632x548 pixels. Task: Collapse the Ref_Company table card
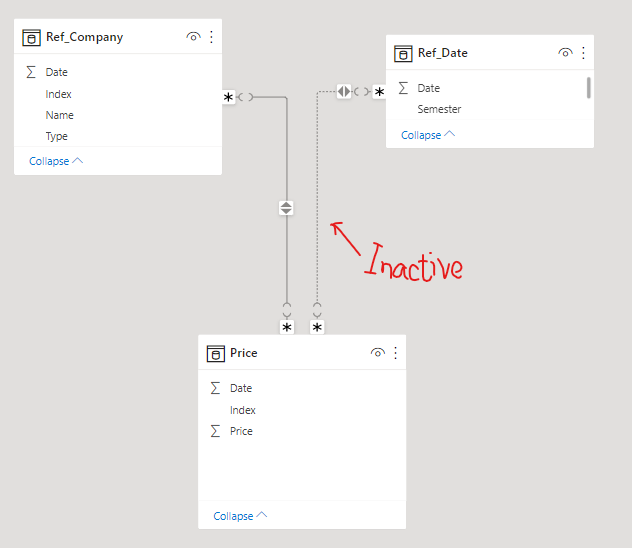[x=56, y=161]
